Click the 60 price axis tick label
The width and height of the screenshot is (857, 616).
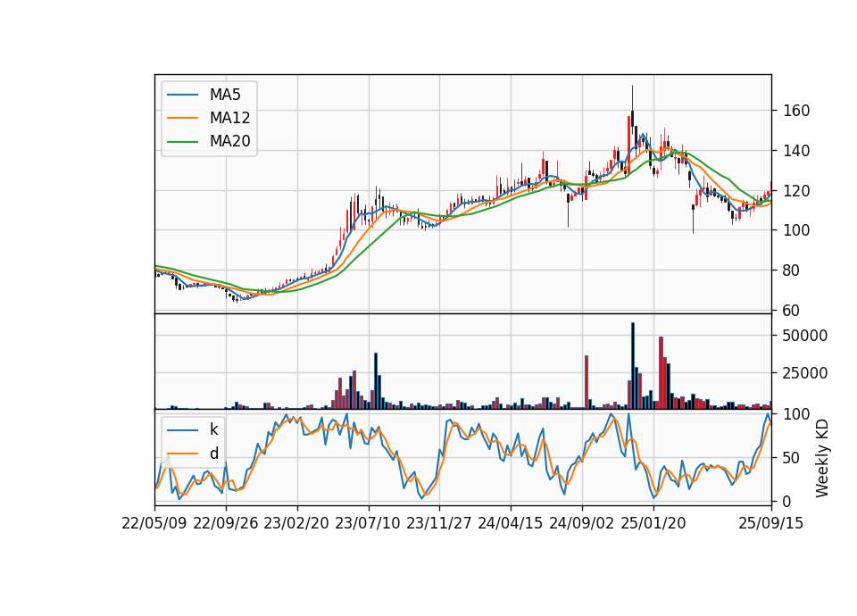tap(792, 311)
